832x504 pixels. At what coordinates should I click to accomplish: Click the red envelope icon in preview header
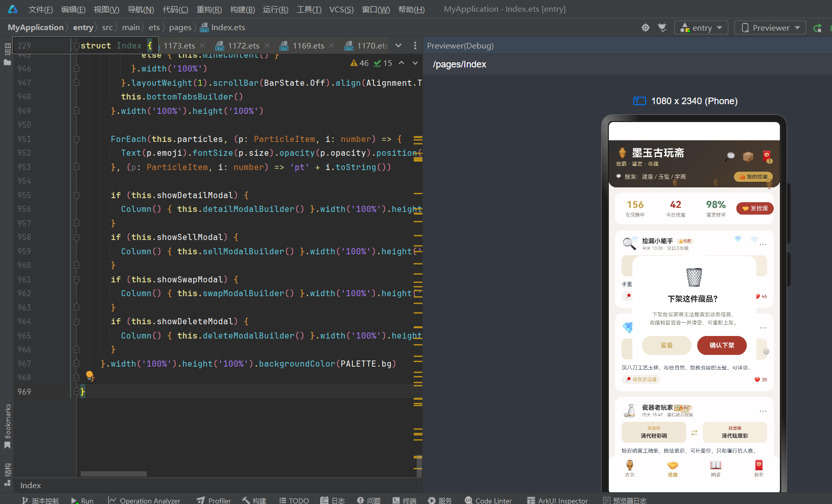(x=767, y=156)
